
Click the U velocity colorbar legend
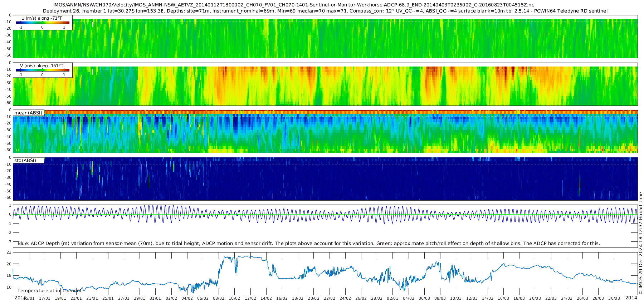pyautogui.click(x=42, y=23)
